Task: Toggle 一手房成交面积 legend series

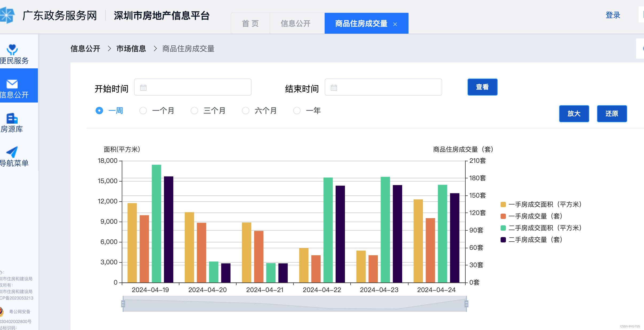Action: click(541, 205)
